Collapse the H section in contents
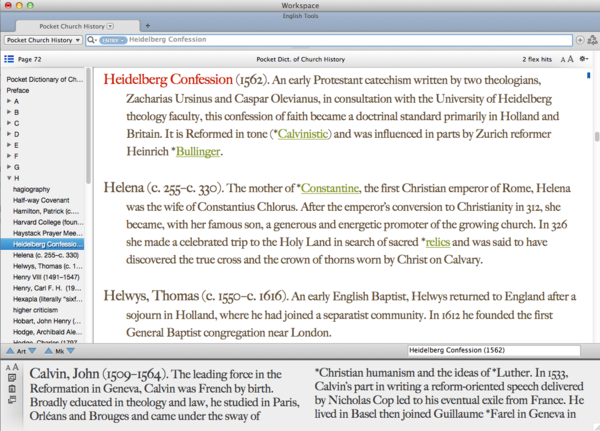This screenshot has width=600, height=431. point(9,178)
